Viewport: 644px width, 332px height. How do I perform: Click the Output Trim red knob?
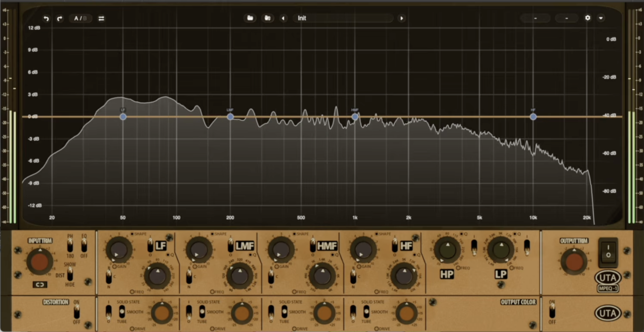click(574, 262)
